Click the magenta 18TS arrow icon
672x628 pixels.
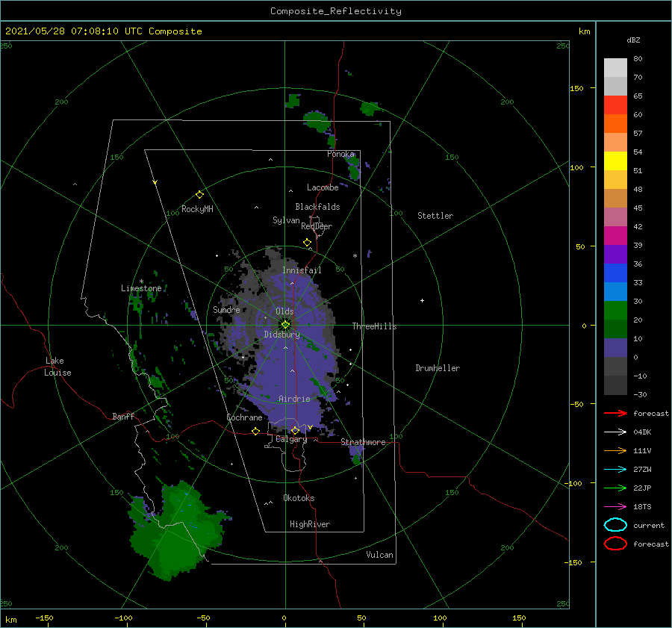[615, 507]
